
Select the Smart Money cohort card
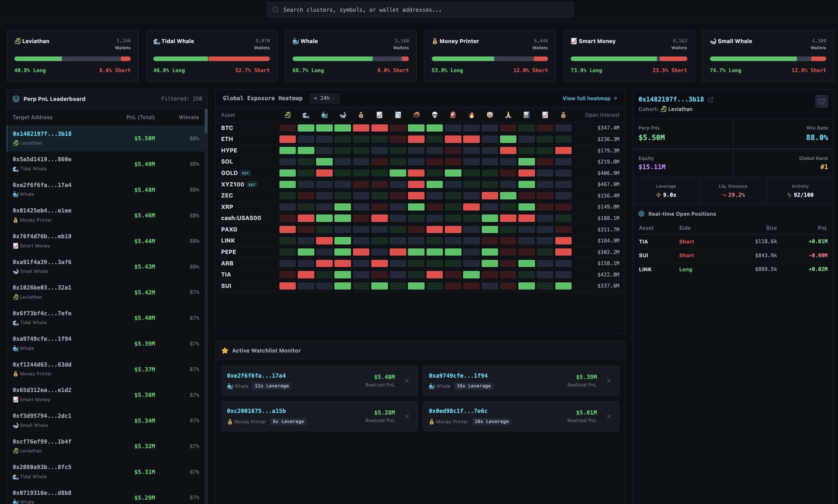pyautogui.click(x=628, y=56)
